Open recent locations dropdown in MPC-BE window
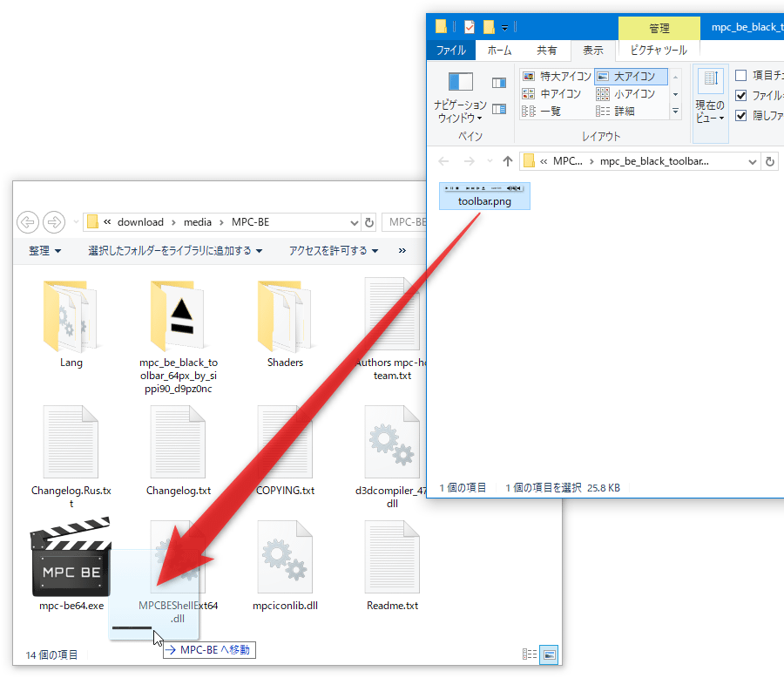The height and width of the screenshot is (678, 784). click(x=76, y=221)
